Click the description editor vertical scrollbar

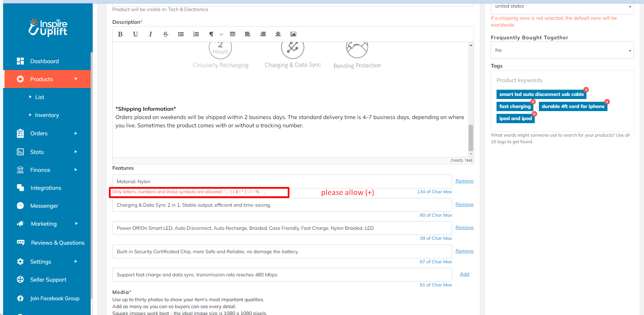471,138
